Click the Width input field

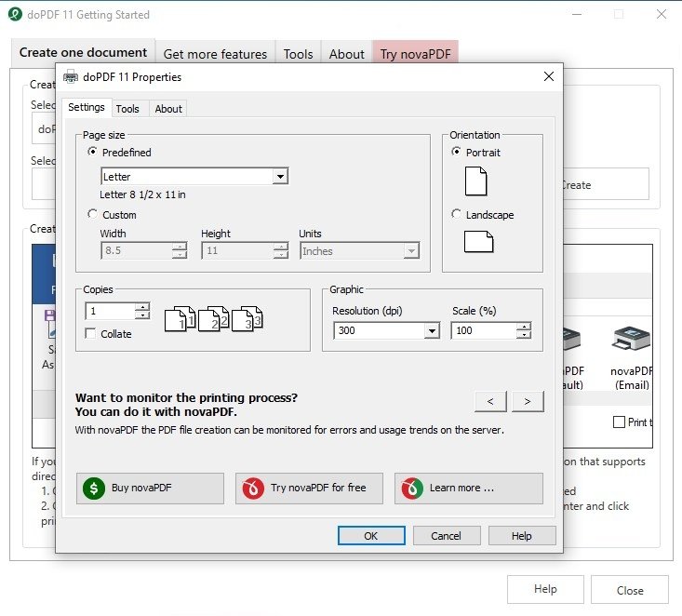click(137, 251)
